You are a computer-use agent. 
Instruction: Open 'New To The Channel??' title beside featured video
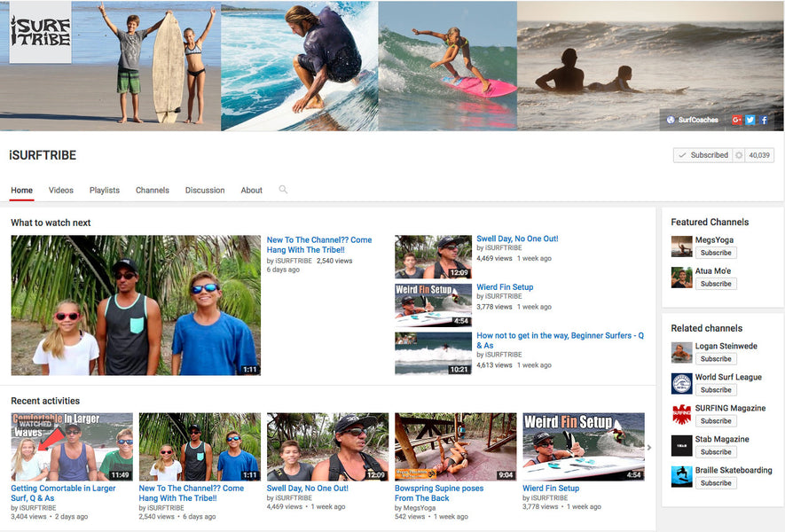tap(319, 245)
